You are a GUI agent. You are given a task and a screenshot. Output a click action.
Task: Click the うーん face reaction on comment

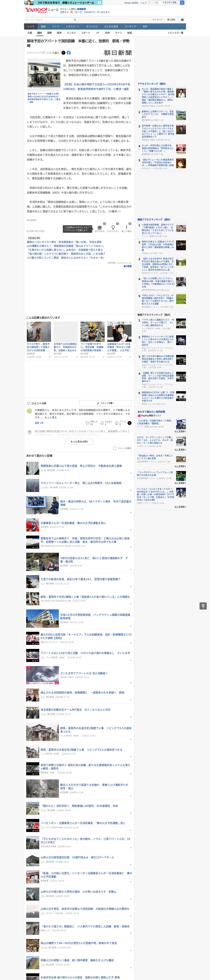[117, 423]
